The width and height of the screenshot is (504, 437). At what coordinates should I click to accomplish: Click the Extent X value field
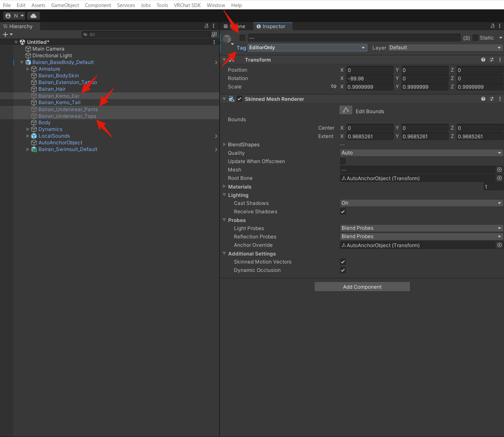(x=370, y=136)
